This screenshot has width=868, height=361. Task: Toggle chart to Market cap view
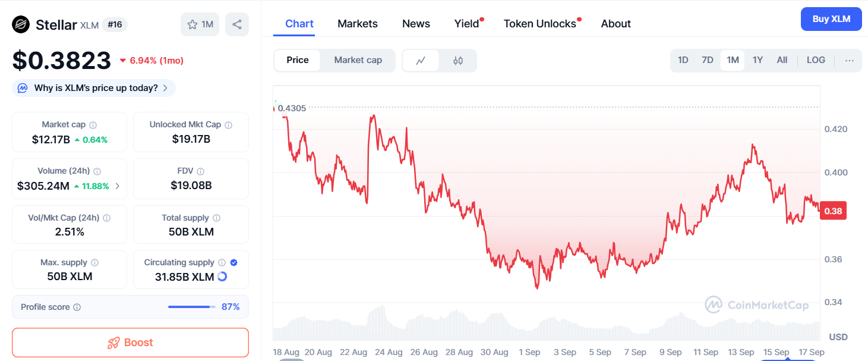click(x=358, y=60)
